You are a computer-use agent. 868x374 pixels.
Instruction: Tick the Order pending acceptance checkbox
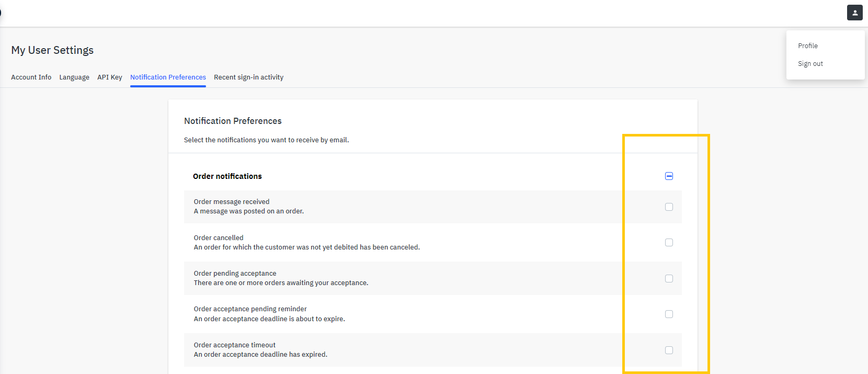click(669, 279)
